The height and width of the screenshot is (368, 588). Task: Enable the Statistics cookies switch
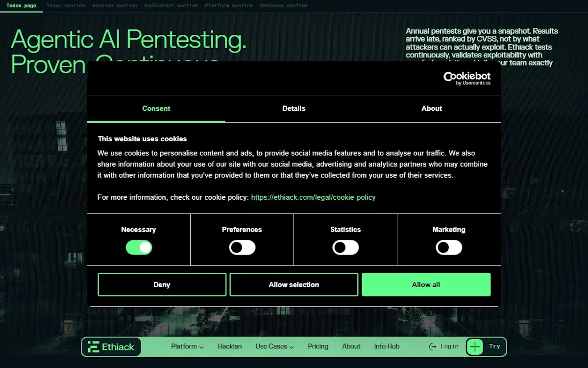(x=345, y=247)
